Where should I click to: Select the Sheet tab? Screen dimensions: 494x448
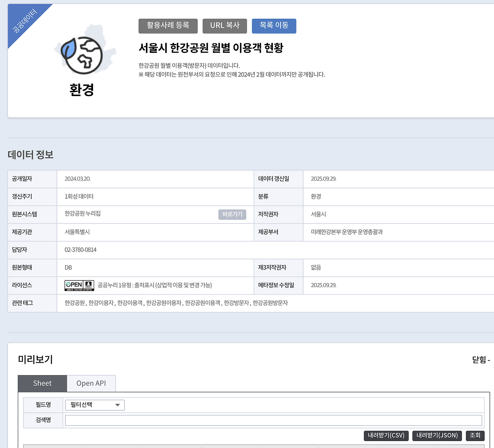[42, 383]
